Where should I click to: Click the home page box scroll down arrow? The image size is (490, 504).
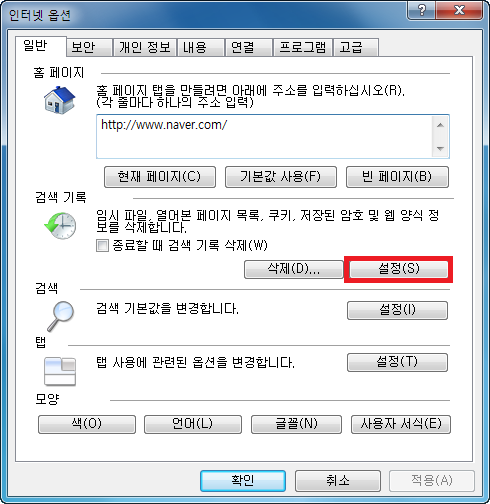440,148
